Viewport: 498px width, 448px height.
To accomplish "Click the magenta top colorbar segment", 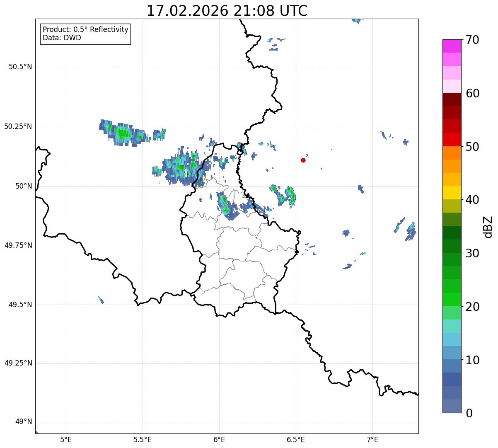I will (x=452, y=46).
